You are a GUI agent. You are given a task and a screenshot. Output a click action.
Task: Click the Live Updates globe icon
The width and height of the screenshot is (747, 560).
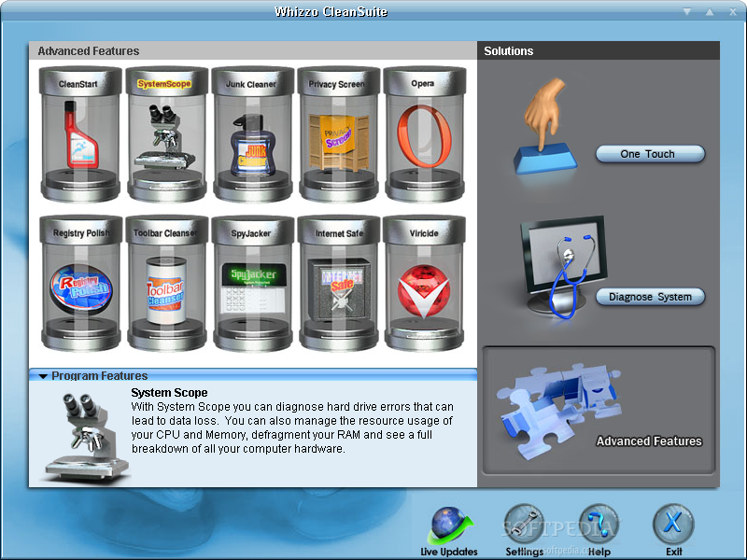coord(449,526)
